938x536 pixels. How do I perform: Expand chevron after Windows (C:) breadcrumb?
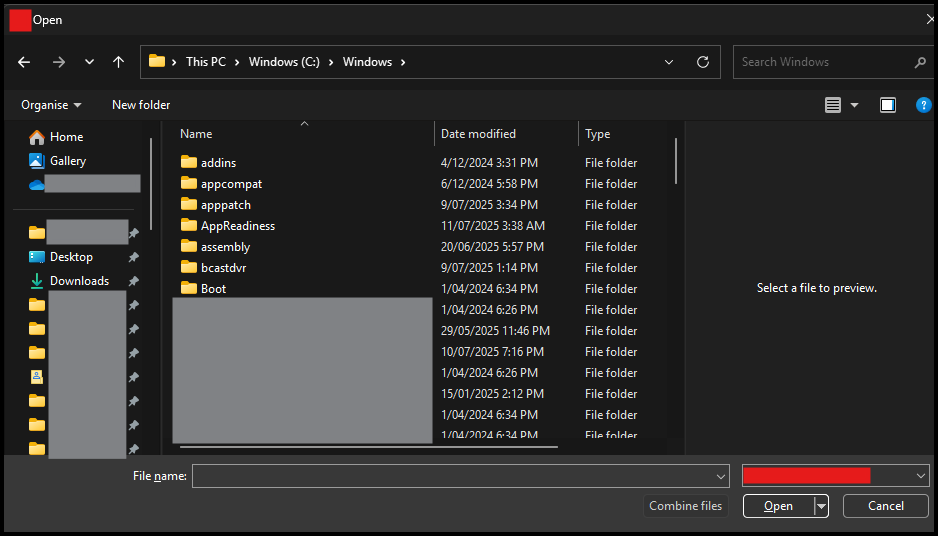[331, 62]
